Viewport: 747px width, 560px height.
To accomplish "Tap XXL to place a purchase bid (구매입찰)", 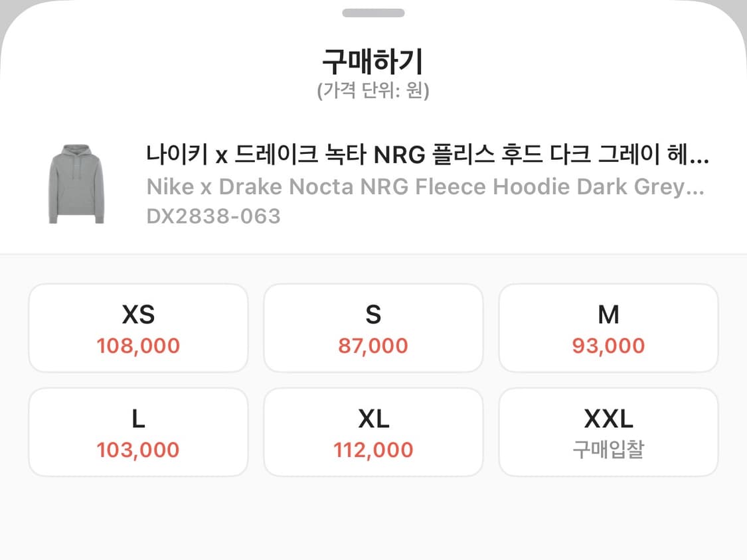I will 608,432.
